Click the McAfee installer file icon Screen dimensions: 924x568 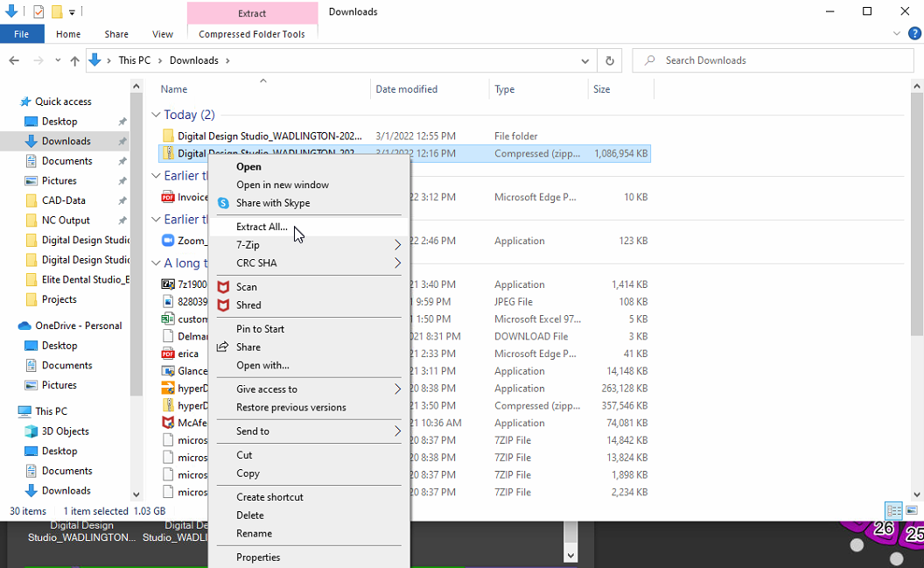click(x=168, y=423)
